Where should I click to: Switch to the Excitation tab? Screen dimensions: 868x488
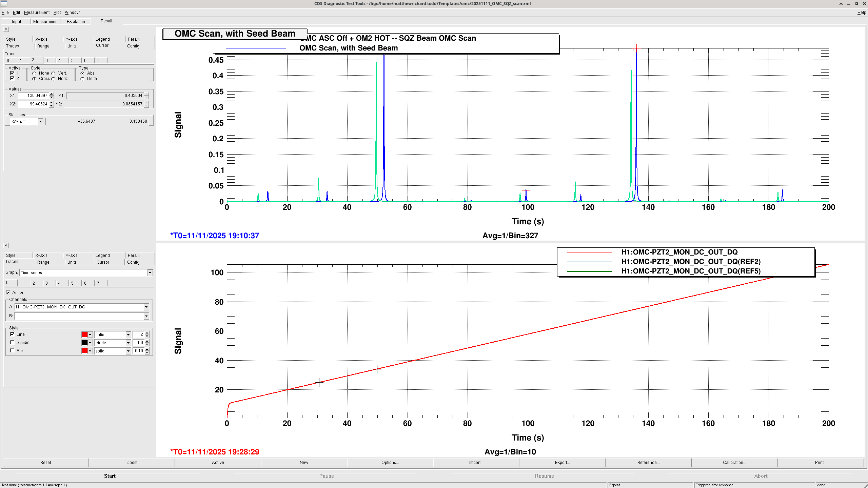tap(76, 21)
